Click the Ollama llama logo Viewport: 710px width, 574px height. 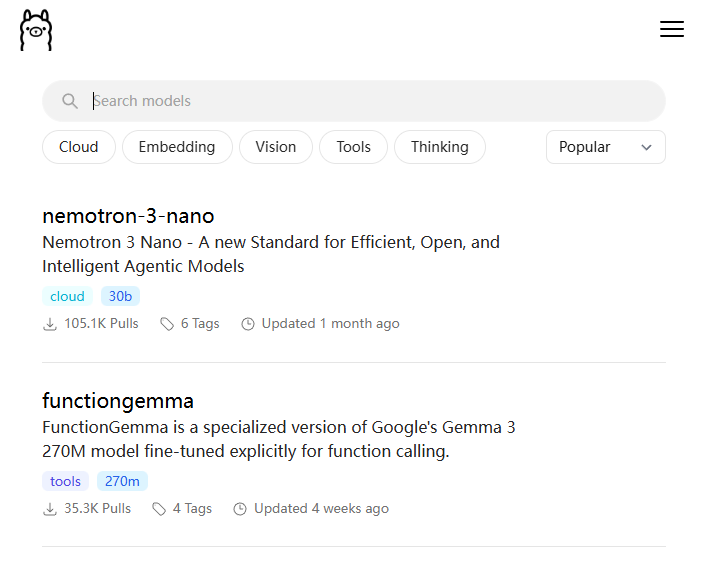click(x=36, y=30)
